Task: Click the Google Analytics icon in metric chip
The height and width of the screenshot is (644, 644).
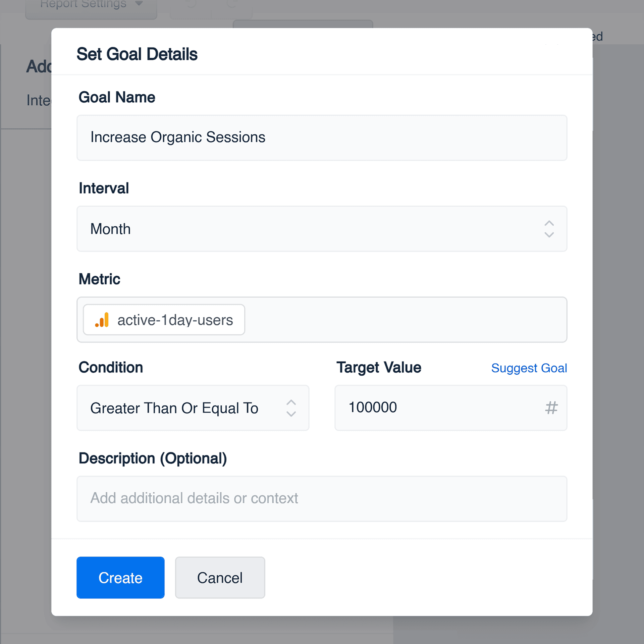Action: pos(102,320)
